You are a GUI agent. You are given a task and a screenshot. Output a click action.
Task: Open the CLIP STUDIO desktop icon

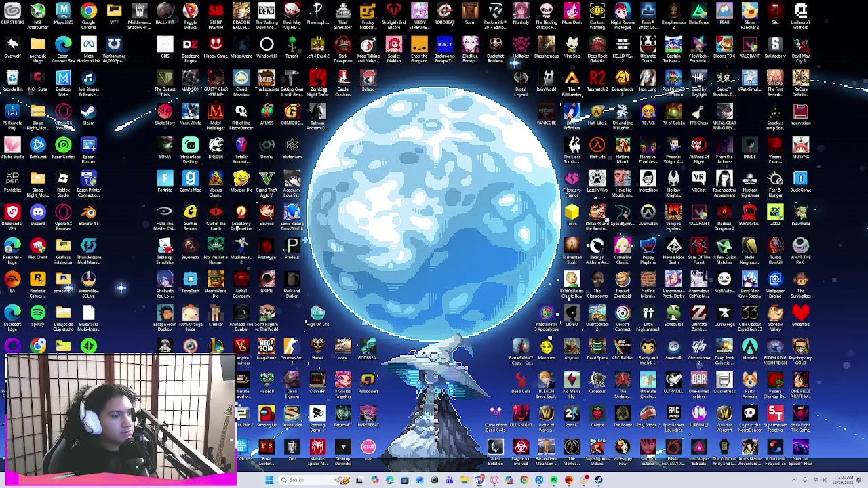(x=12, y=15)
